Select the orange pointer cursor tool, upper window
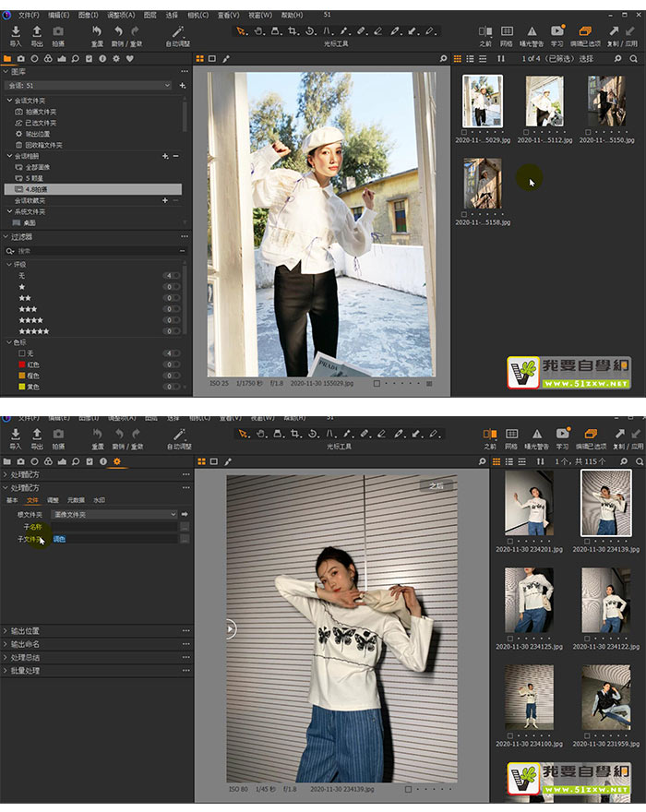 pyautogui.click(x=241, y=31)
